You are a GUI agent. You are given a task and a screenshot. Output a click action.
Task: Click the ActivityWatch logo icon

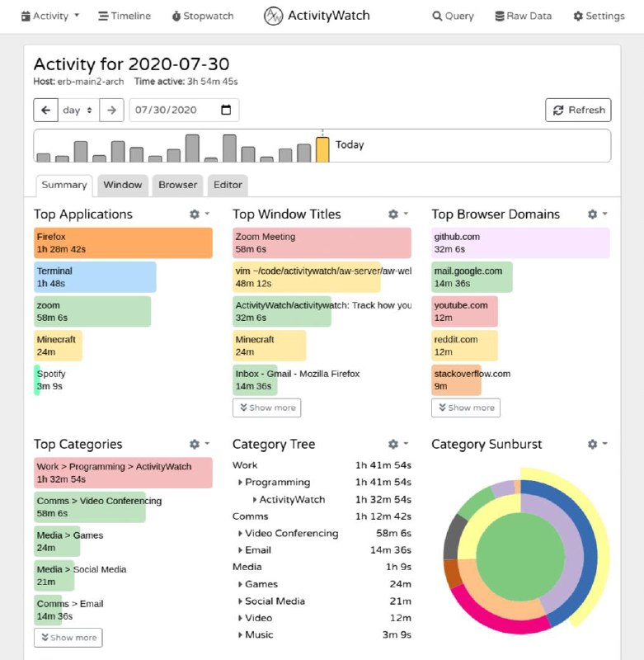coord(273,16)
